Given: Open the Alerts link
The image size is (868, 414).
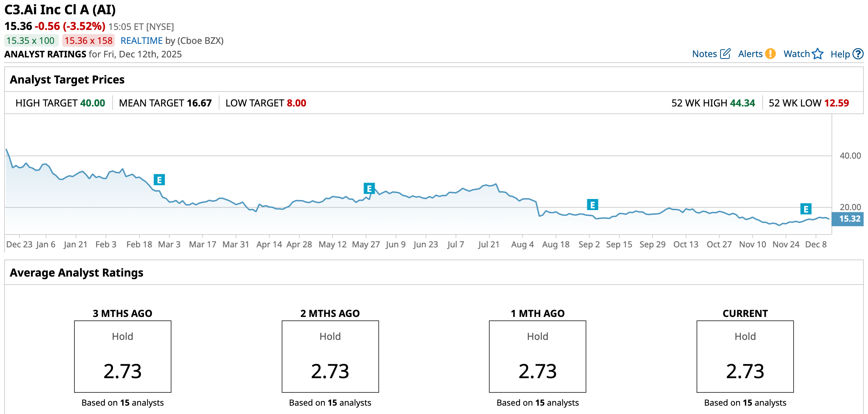Looking at the screenshot, I should 750,54.
